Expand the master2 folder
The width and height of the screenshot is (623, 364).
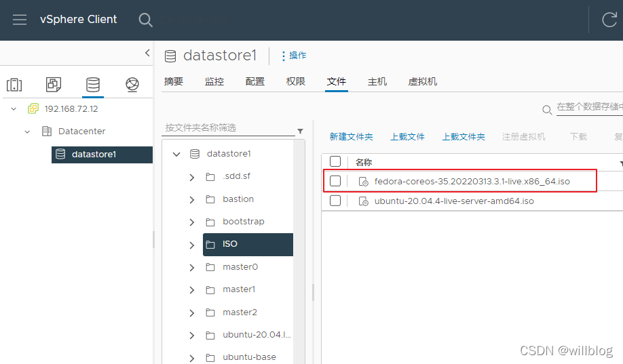click(x=192, y=313)
